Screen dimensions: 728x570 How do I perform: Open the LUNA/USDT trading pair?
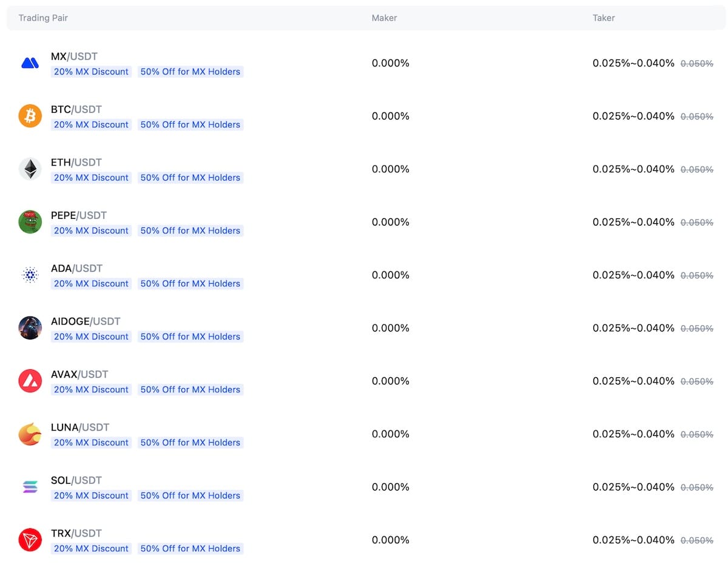coord(80,428)
